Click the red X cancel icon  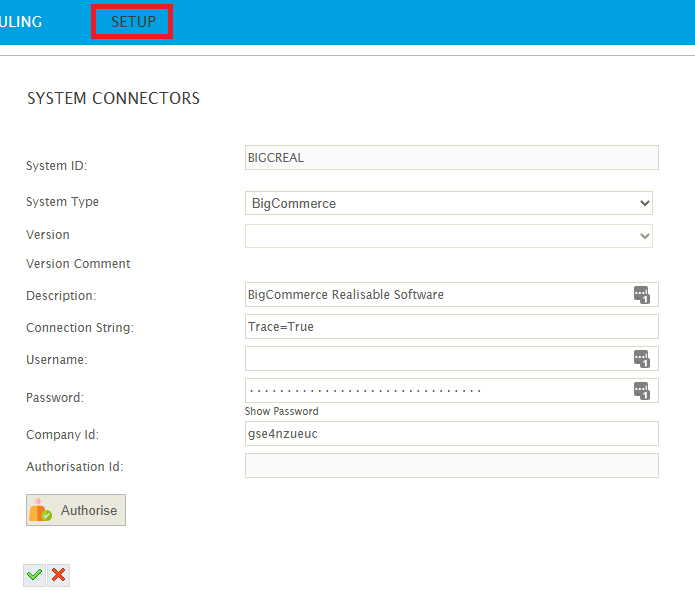pos(59,575)
